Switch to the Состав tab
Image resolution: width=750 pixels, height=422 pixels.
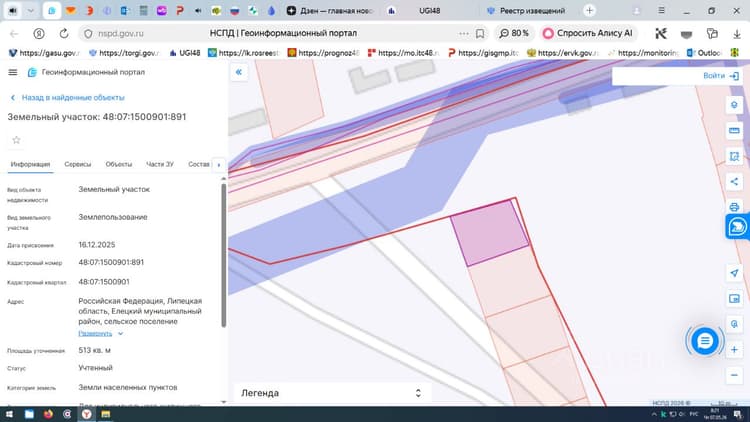(199, 164)
